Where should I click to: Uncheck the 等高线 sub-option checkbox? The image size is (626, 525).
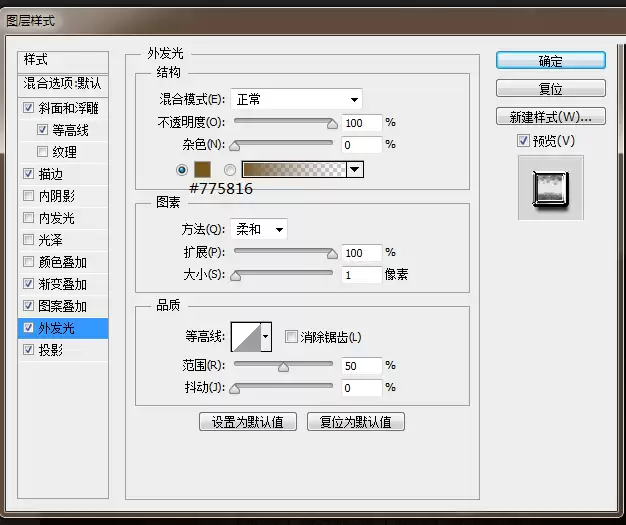42,129
